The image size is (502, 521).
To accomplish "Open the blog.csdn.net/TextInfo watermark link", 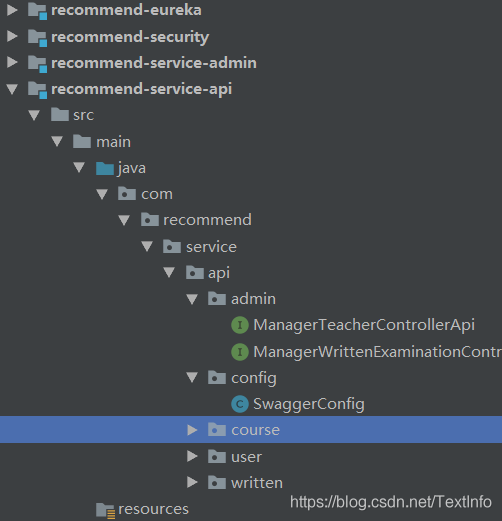I will (x=391, y=502).
